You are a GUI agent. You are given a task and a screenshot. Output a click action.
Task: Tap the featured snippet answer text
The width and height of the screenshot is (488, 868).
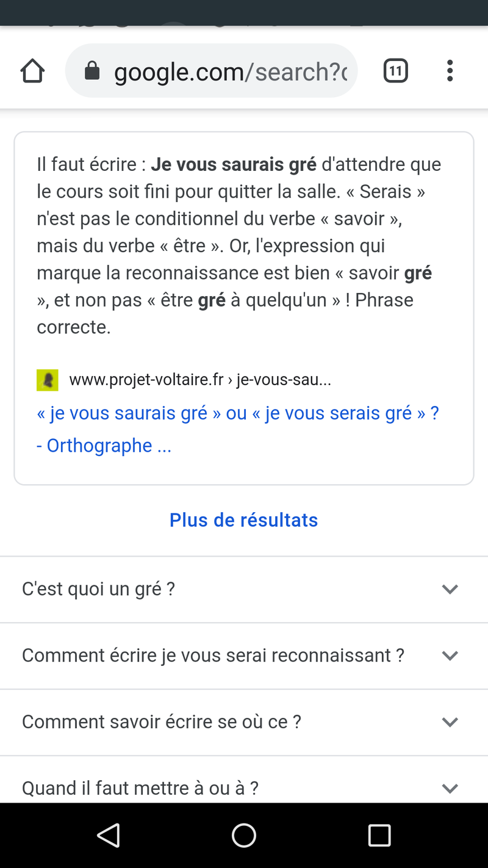(239, 245)
